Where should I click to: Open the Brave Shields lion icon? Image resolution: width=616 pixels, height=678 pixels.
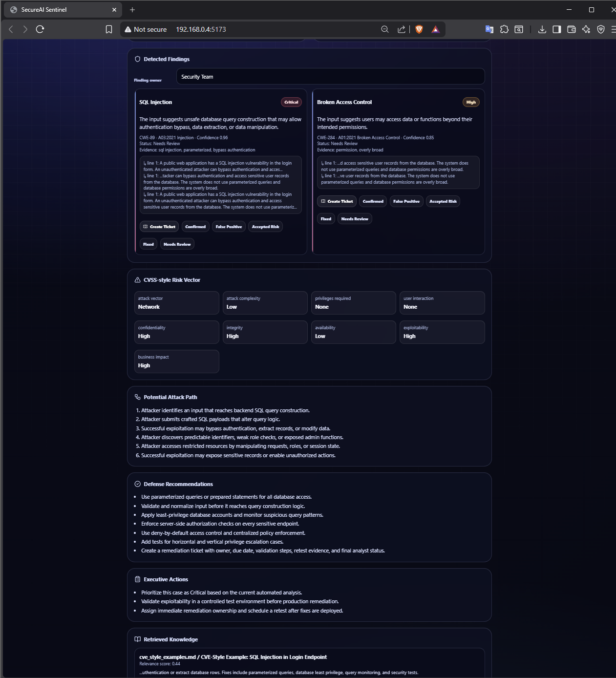[419, 29]
